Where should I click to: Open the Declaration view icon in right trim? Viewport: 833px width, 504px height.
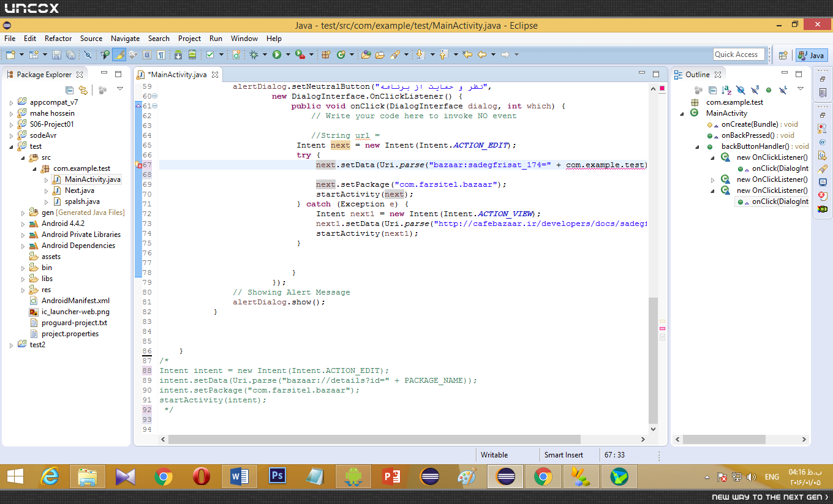823,156
